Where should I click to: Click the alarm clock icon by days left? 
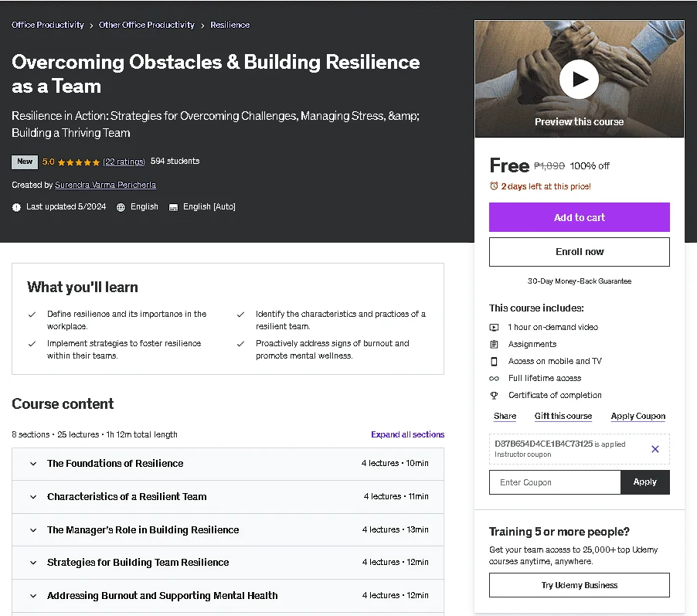(494, 186)
